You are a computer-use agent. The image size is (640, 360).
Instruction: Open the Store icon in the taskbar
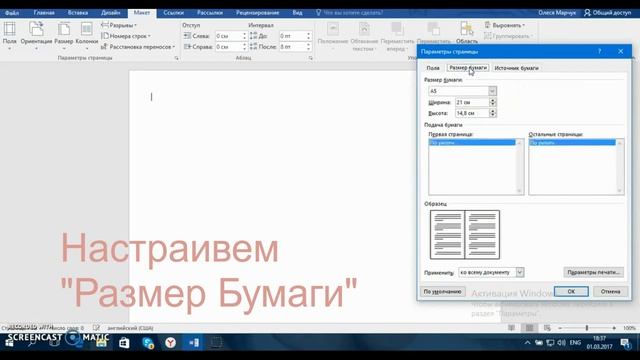(x=124, y=343)
